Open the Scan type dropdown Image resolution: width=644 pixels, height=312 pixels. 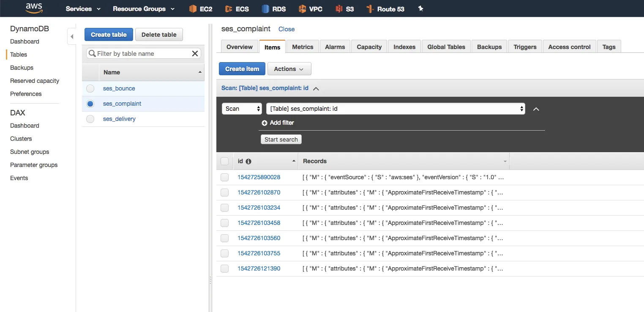pos(242,109)
